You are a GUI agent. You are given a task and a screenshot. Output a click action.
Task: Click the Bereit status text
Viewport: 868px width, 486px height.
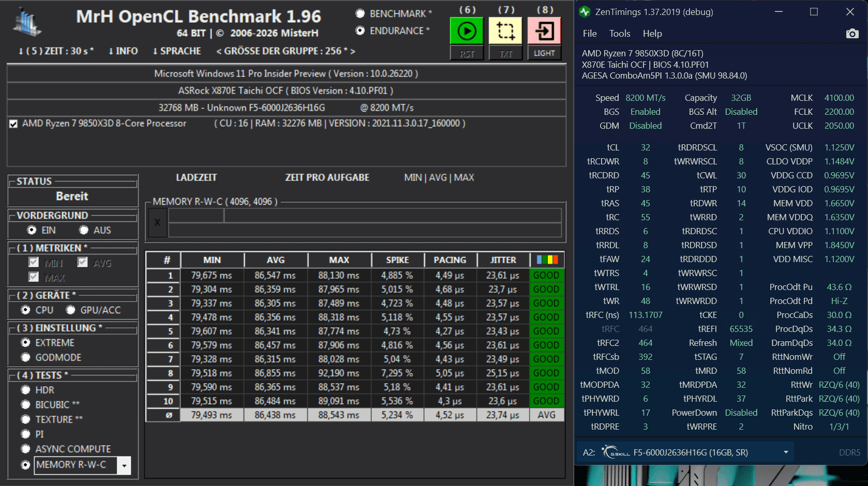tap(72, 196)
